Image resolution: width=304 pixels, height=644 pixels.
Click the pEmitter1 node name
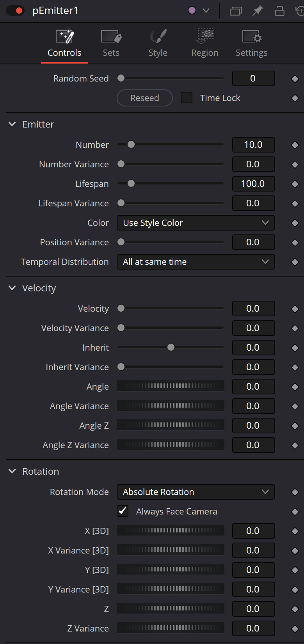55,11
